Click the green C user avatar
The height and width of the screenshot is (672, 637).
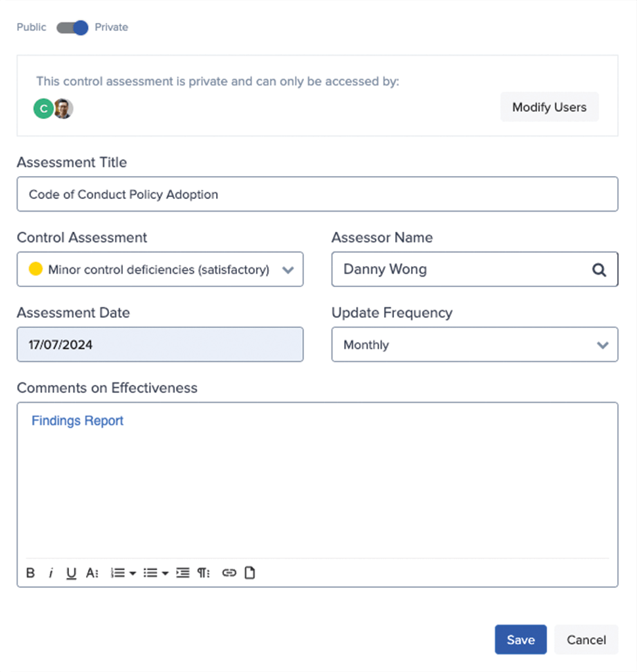[43, 109]
